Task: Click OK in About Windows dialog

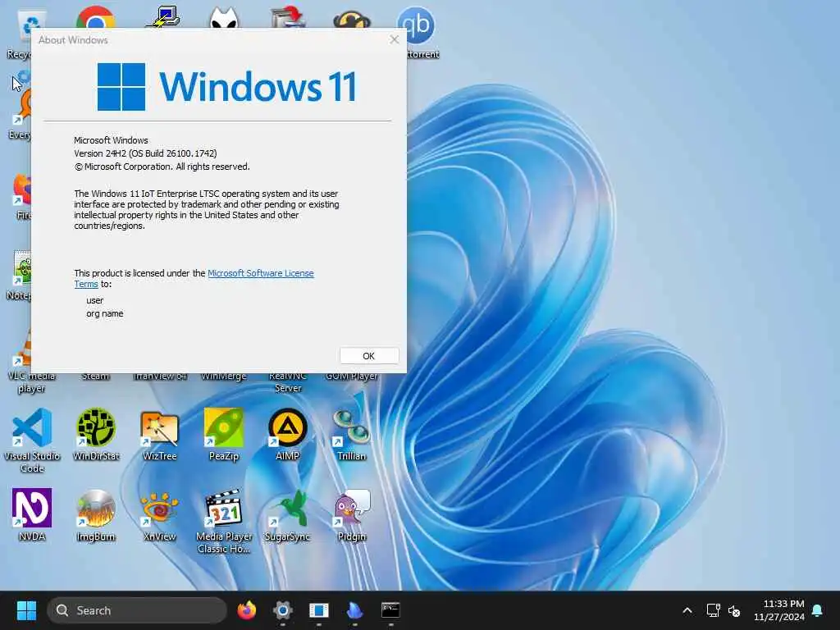Action: (368, 356)
